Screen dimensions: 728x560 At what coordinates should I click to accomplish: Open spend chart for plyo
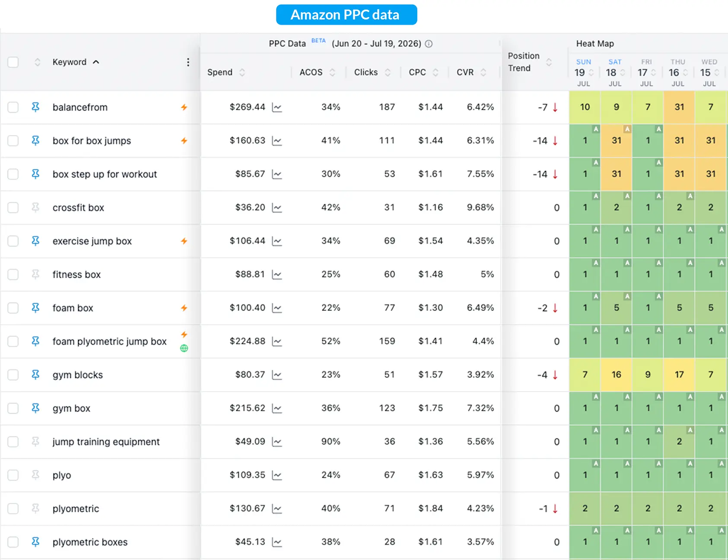277,475
